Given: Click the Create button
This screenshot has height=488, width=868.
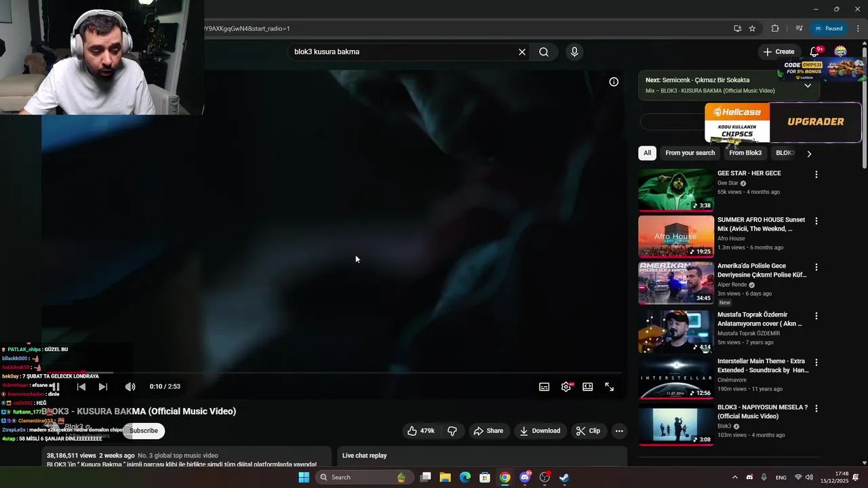Looking at the screenshot, I should pyautogui.click(x=778, y=52).
